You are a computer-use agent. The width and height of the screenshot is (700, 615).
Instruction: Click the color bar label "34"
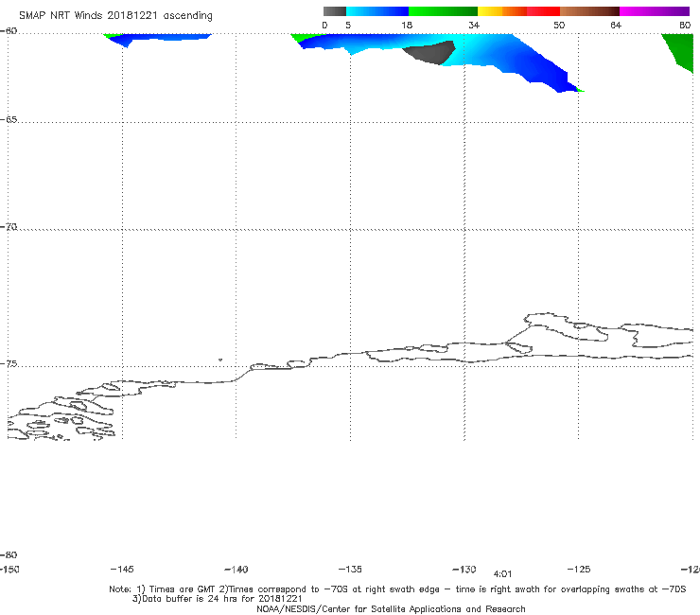(x=474, y=25)
